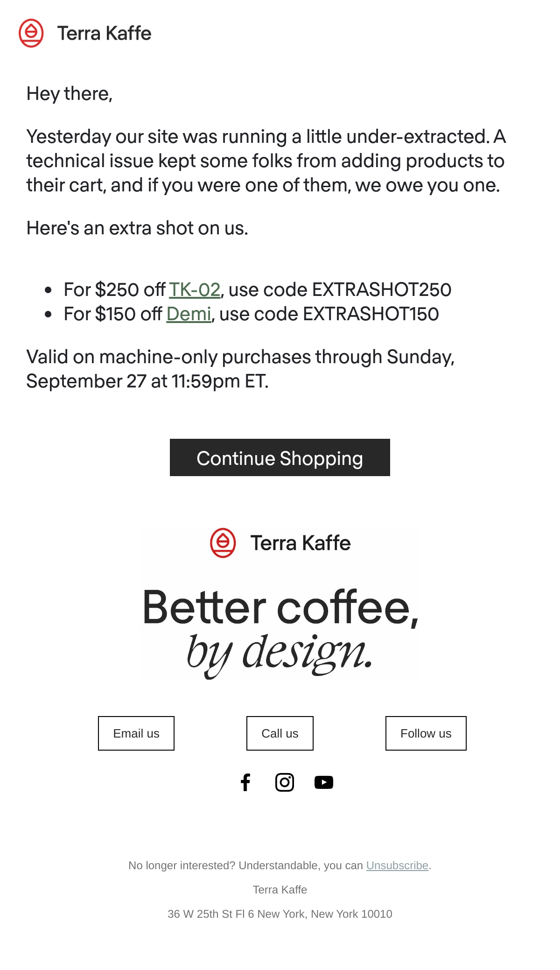Click the Unsubscribe link
The width and height of the screenshot is (560, 970).
tap(397, 865)
